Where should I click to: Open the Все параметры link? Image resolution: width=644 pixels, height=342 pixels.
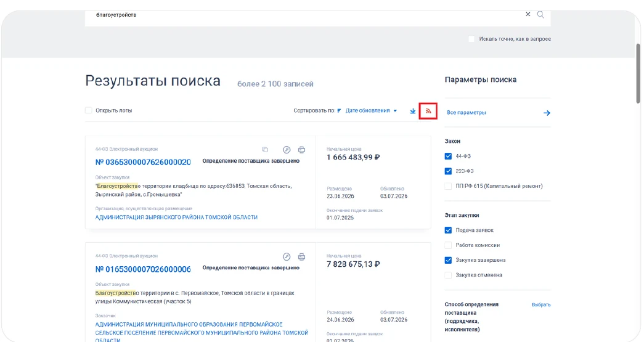pyautogui.click(x=466, y=113)
